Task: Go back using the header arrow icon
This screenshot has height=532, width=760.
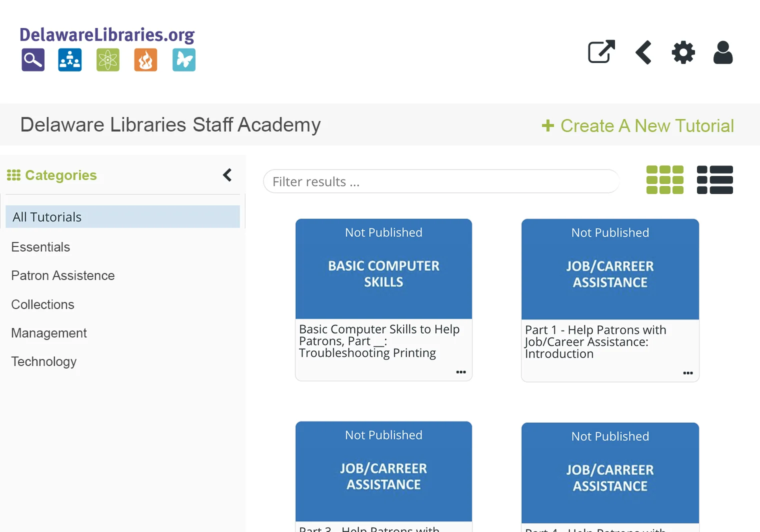Action: point(643,52)
